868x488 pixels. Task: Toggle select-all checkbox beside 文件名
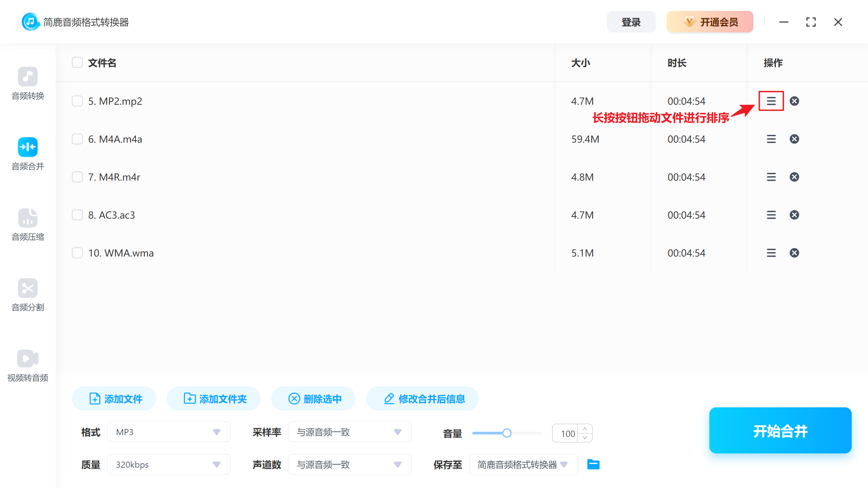coord(77,63)
